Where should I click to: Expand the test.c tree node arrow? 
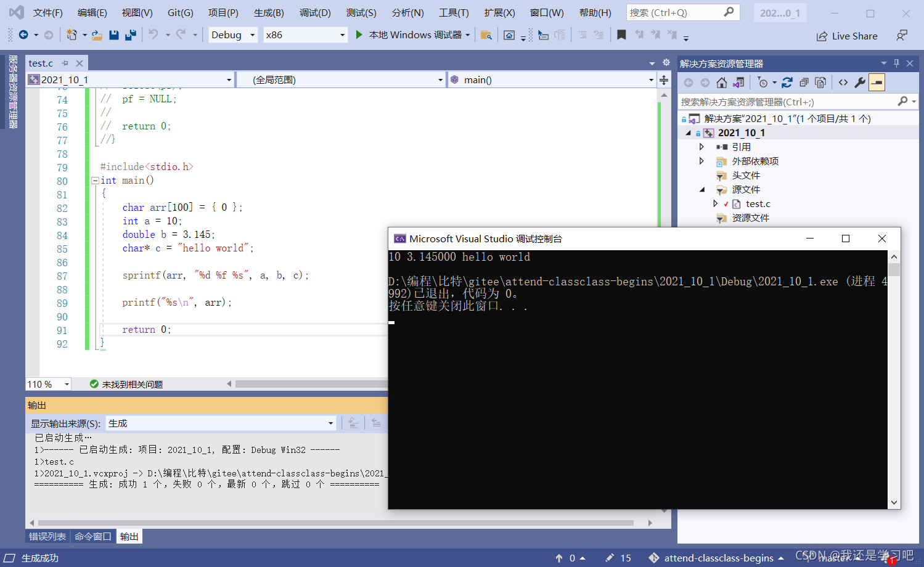click(x=715, y=203)
